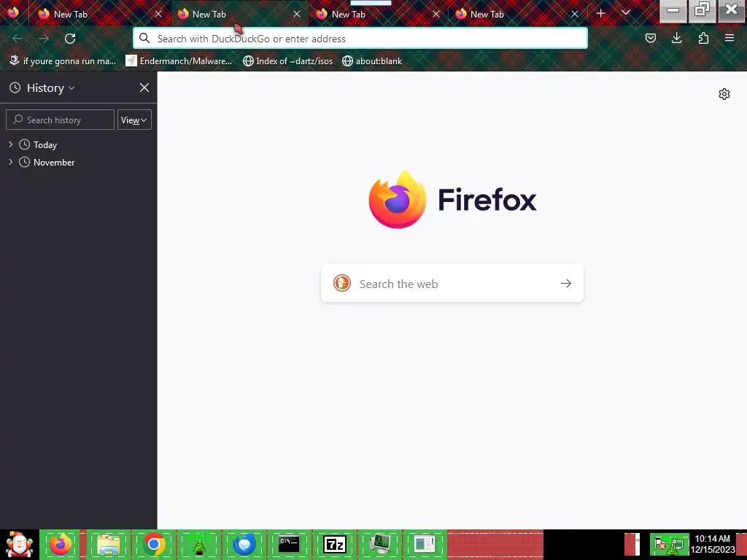Close the third New Tab
This screenshot has height=560, width=747.
436,15
